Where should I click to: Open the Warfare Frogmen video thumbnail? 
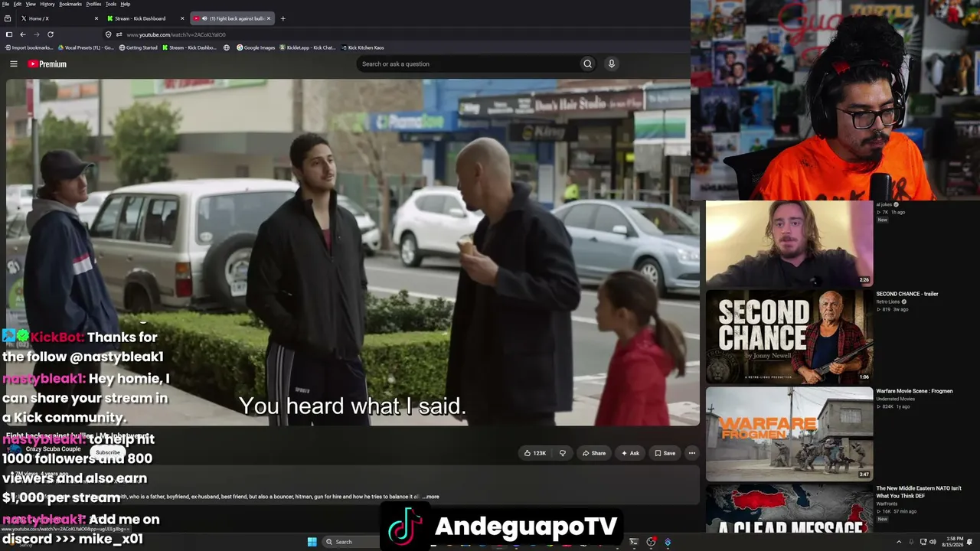click(x=789, y=434)
